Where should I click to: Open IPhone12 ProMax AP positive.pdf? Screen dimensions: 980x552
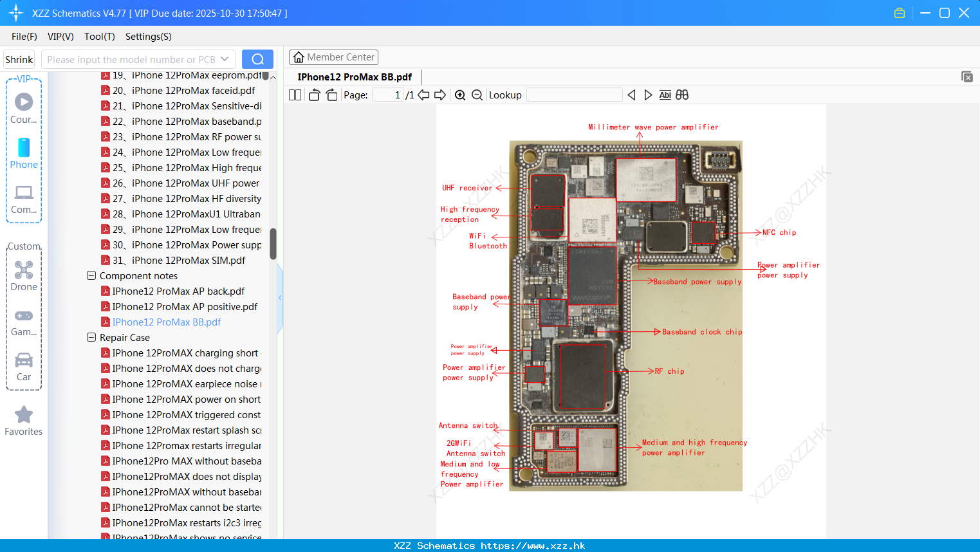[x=179, y=307]
